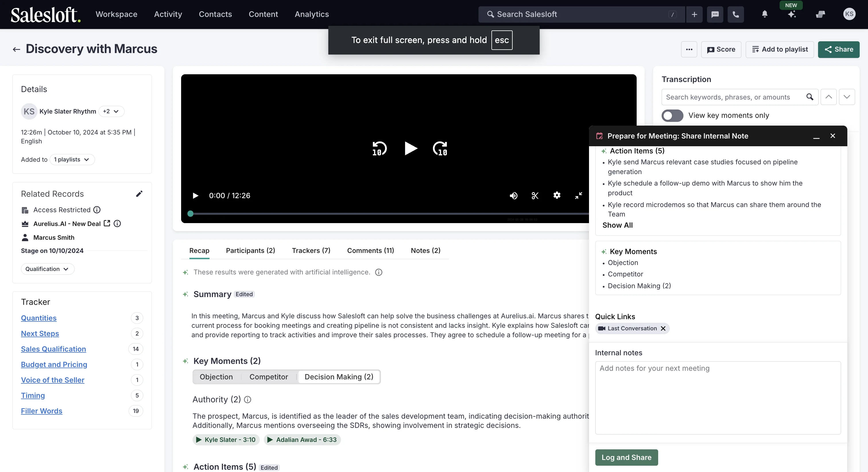Open Budget and Pricing tracker link
The height and width of the screenshot is (472, 868).
pyautogui.click(x=54, y=364)
